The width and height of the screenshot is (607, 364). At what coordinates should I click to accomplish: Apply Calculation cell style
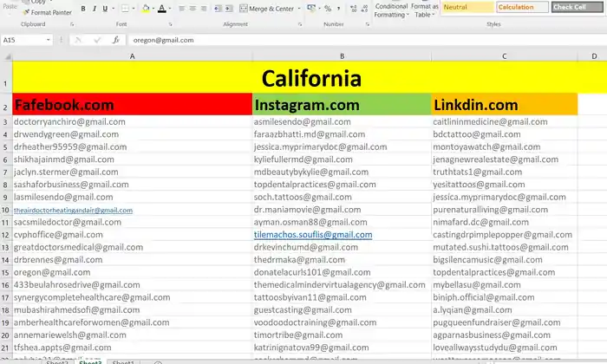coord(522,7)
